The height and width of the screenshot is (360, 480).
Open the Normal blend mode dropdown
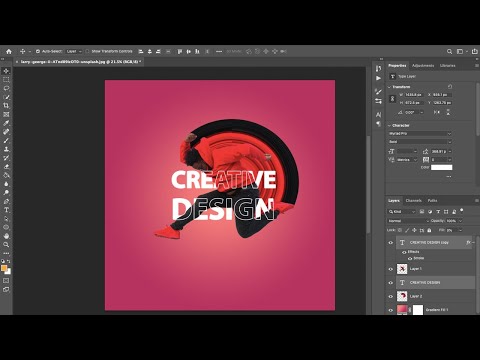coord(409,221)
